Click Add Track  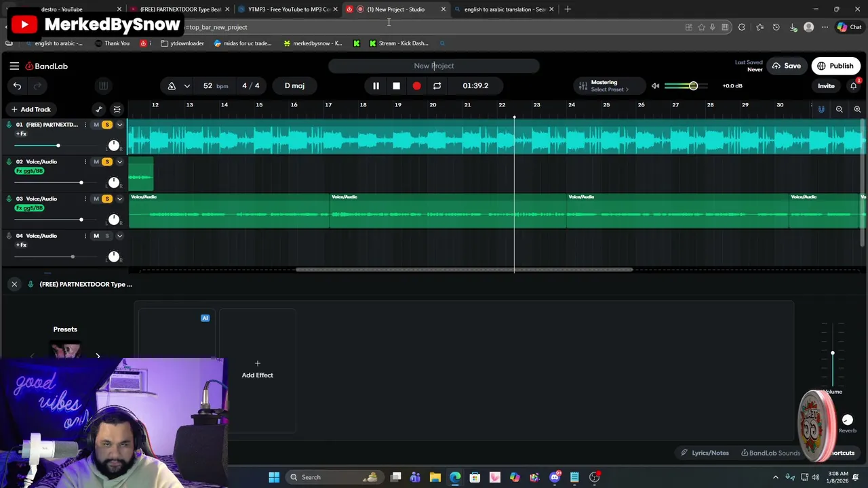click(x=30, y=109)
